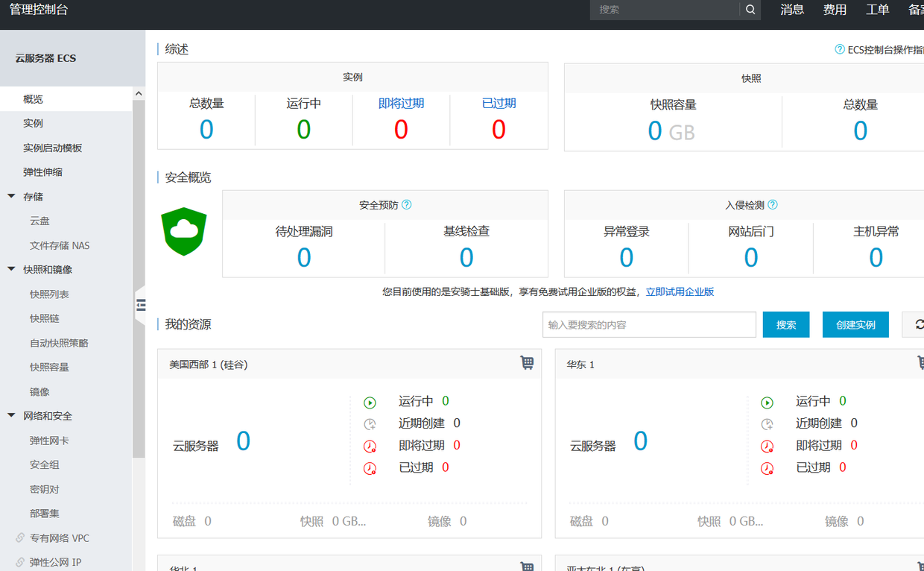This screenshot has width=924, height=571.
Task: Click the 运行中 play icon in 华东 1 card
Action: coord(768,403)
